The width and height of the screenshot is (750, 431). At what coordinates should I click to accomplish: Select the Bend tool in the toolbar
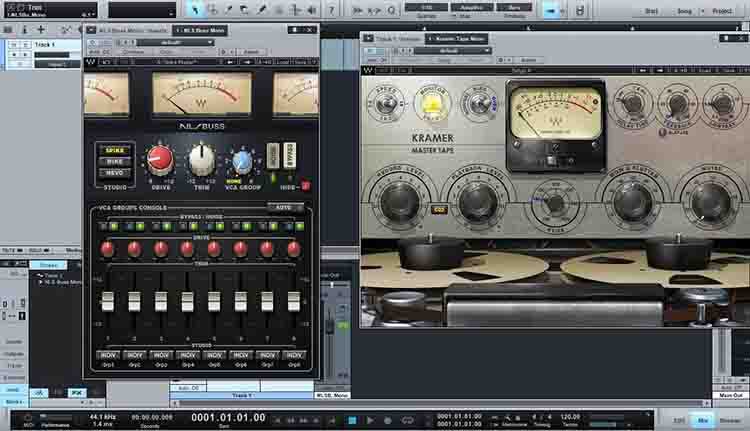tap(295, 10)
